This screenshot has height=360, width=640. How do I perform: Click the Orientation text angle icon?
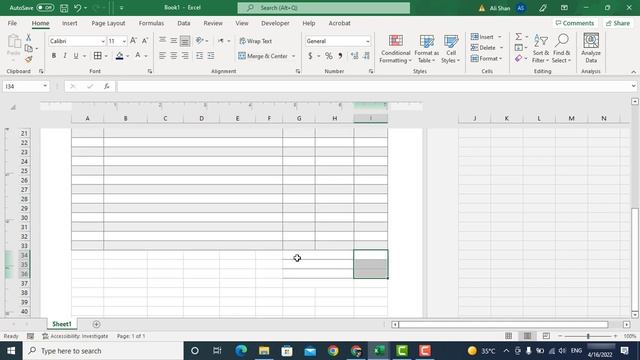coord(200,40)
